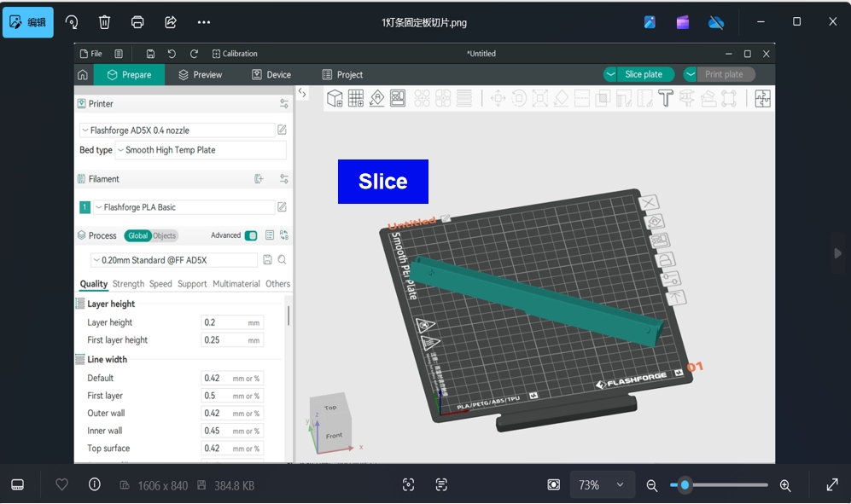Open the Flashforge PLA Basic filament dropdown
Viewport: 851px width, 504px height.
[x=184, y=207]
